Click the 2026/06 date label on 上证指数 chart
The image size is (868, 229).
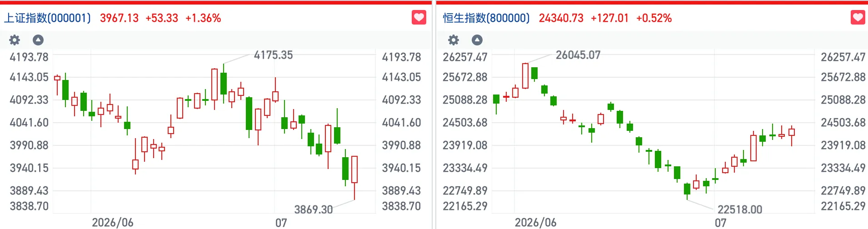(113, 223)
